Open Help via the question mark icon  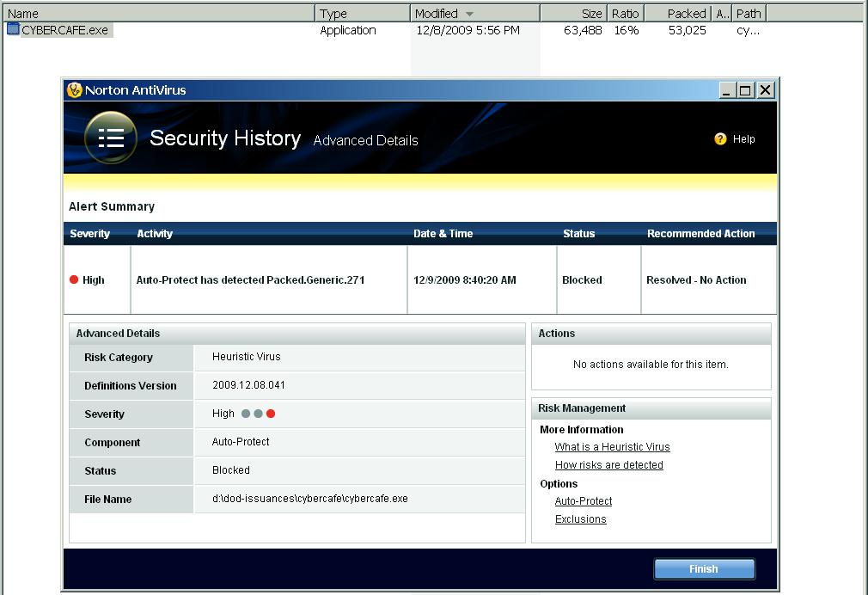(x=720, y=139)
